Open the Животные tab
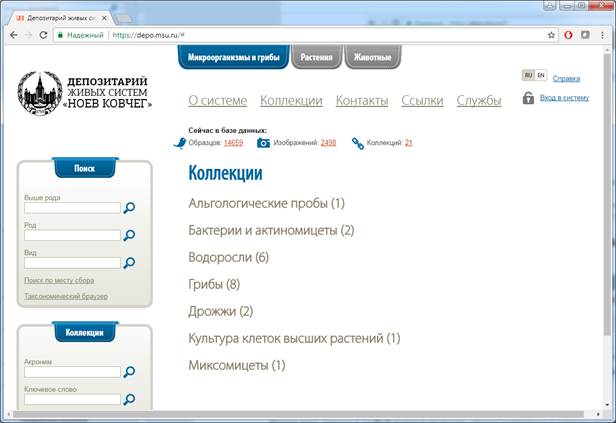Viewport: 616px width, 423px height. click(372, 58)
